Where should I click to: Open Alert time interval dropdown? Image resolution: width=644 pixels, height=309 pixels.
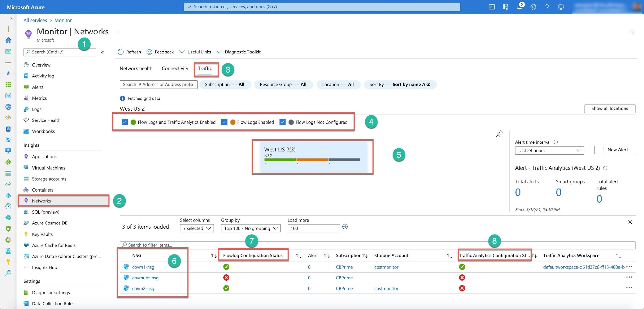549,151
